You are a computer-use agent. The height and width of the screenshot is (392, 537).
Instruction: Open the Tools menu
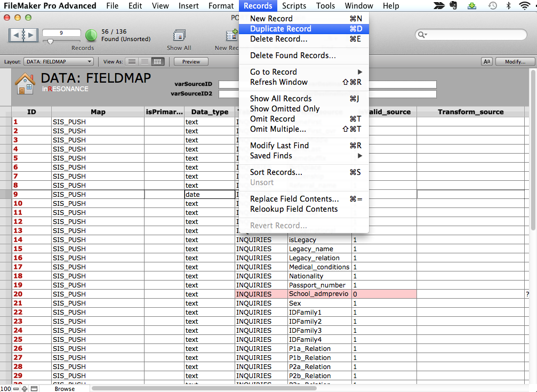pos(325,6)
